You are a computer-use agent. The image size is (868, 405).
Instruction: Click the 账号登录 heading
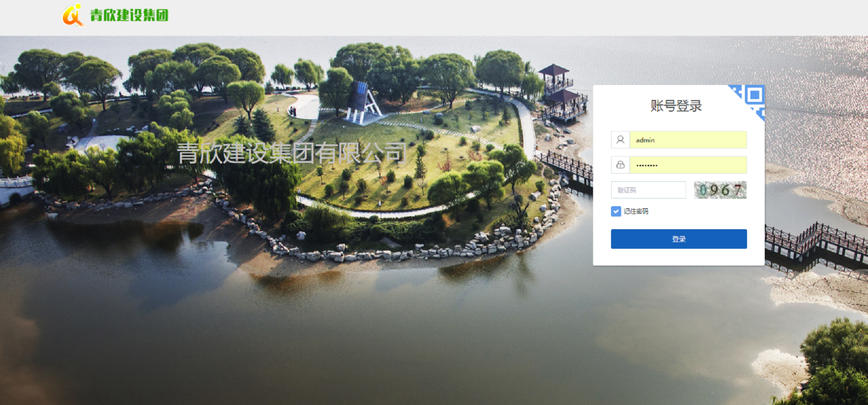(676, 106)
